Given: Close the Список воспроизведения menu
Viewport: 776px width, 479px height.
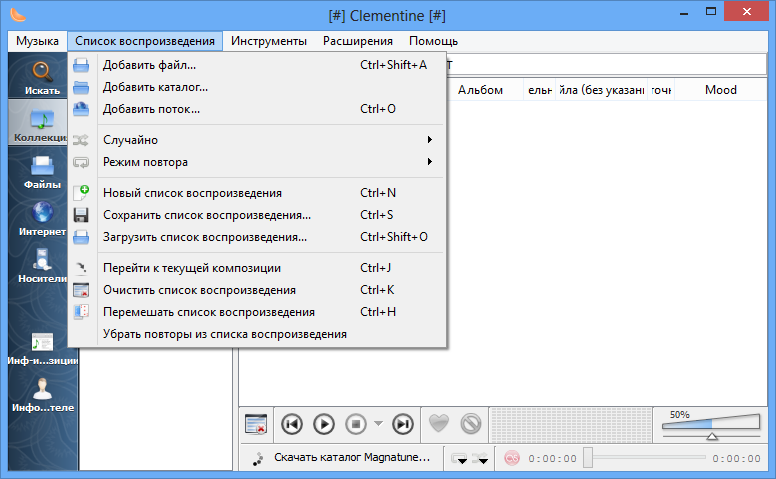Looking at the screenshot, I should tap(145, 41).
